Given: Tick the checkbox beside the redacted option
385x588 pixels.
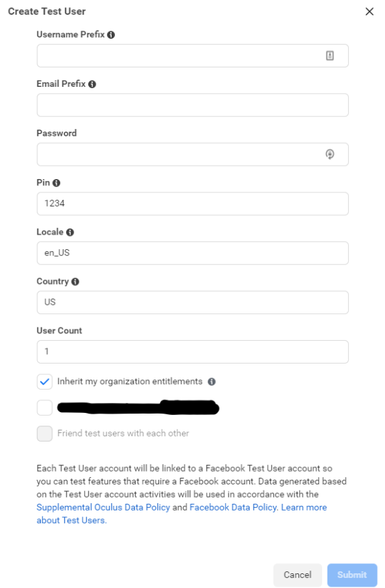Looking at the screenshot, I should coord(45,408).
